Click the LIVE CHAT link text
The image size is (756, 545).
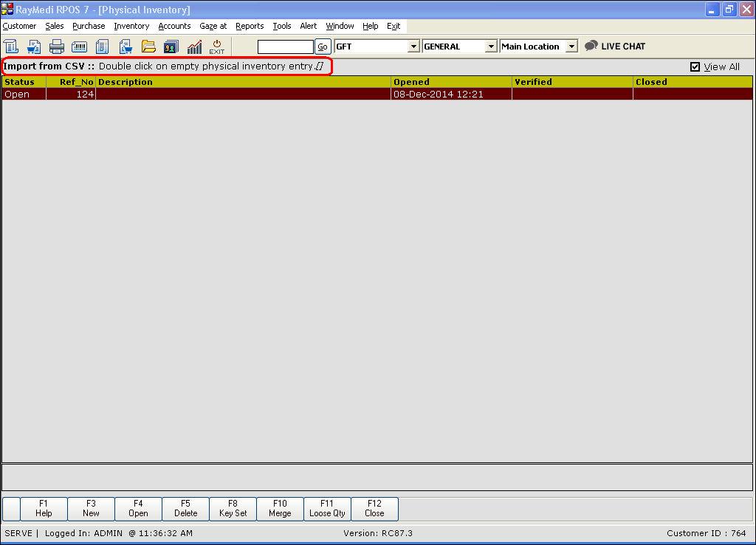click(x=623, y=47)
